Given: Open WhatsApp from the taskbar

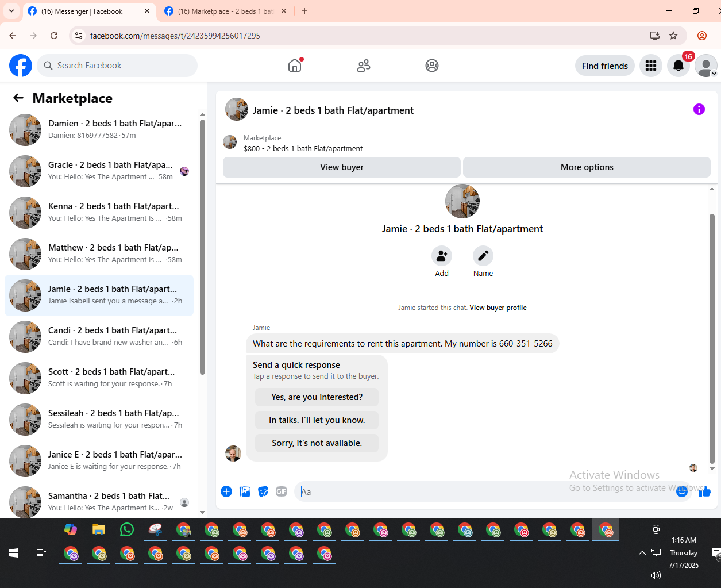Looking at the screenshot, I should click(127, 529).
